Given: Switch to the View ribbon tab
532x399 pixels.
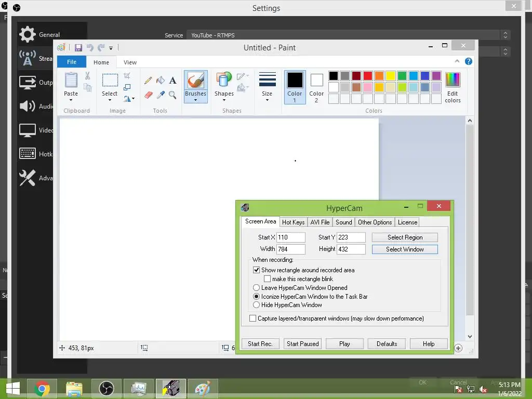Looking at the screenshot, I should coord(130,62).
